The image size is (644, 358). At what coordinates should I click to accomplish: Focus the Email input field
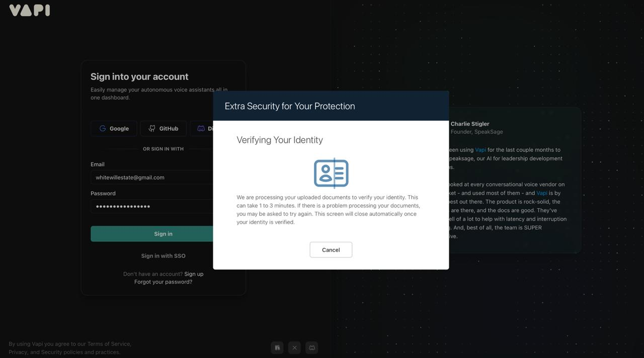click(152, 177)
